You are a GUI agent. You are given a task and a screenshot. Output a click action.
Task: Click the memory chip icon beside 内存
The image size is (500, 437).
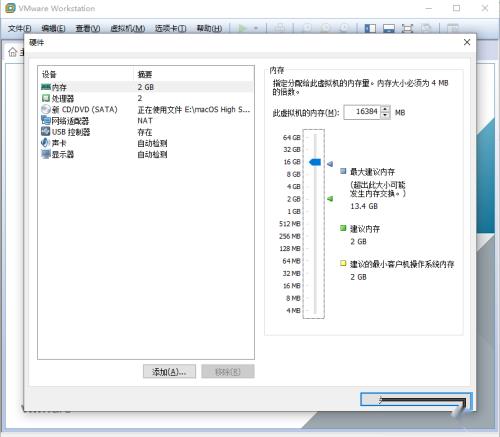coord(46,87)
